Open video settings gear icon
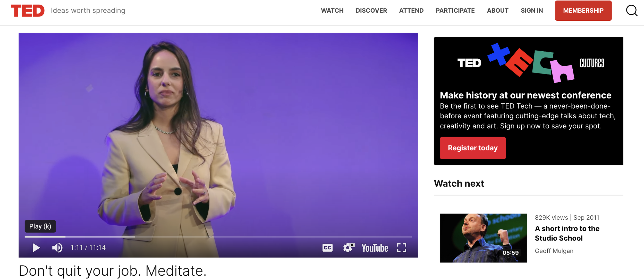This screenshot has width=644, height=279. point(349,248)
